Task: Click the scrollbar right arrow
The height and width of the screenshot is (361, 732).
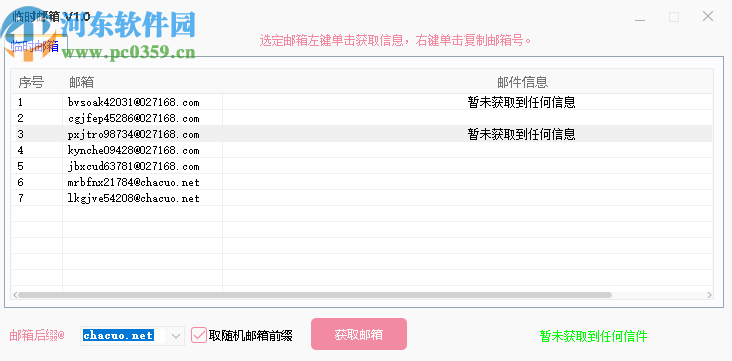Action: [709, 295]
